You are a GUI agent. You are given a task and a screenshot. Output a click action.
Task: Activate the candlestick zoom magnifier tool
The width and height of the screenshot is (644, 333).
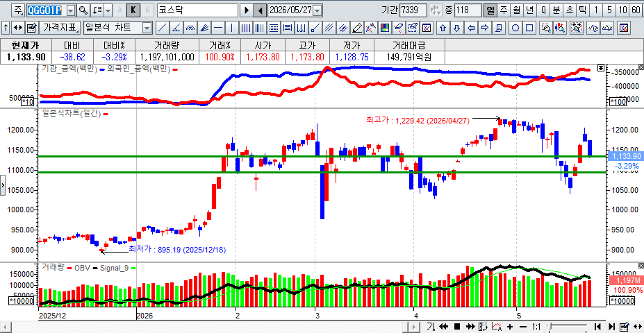[x=560, y=28]
